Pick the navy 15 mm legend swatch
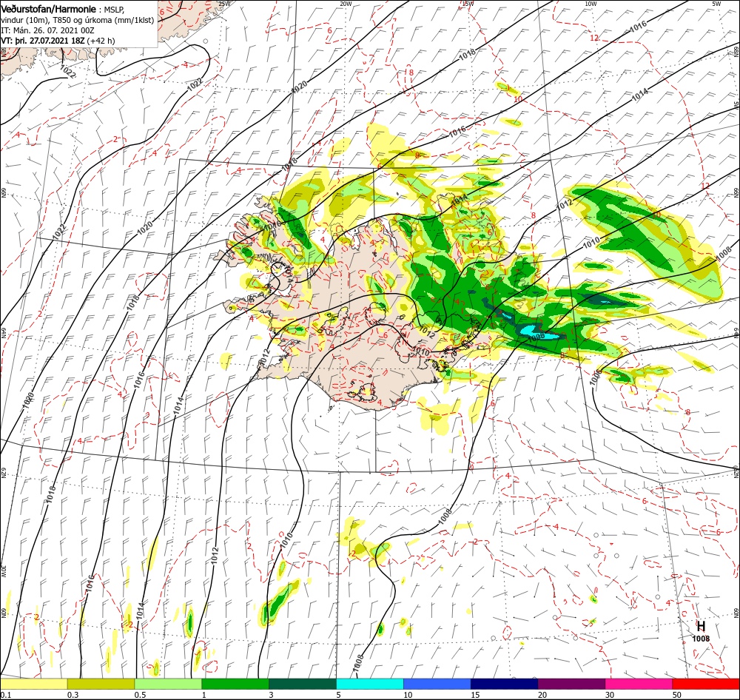The image size is (740, 700). [x=505, y=684]
